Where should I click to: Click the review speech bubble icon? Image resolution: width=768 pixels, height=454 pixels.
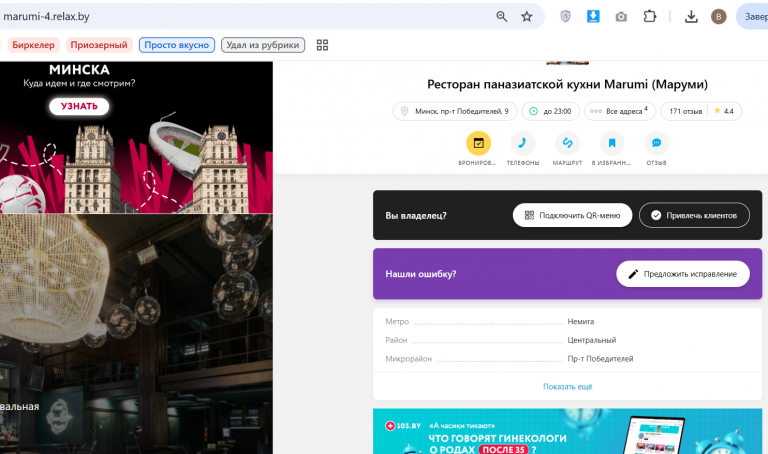(x=656, y=143)
